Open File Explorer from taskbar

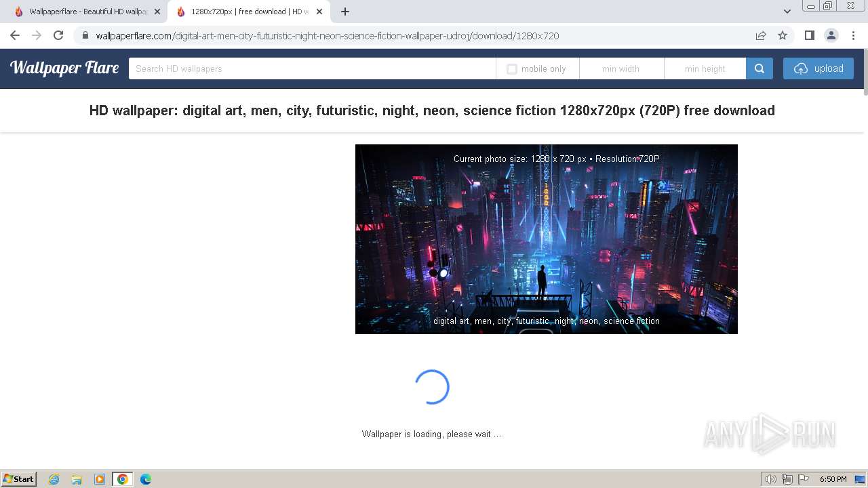pos(77,479)
